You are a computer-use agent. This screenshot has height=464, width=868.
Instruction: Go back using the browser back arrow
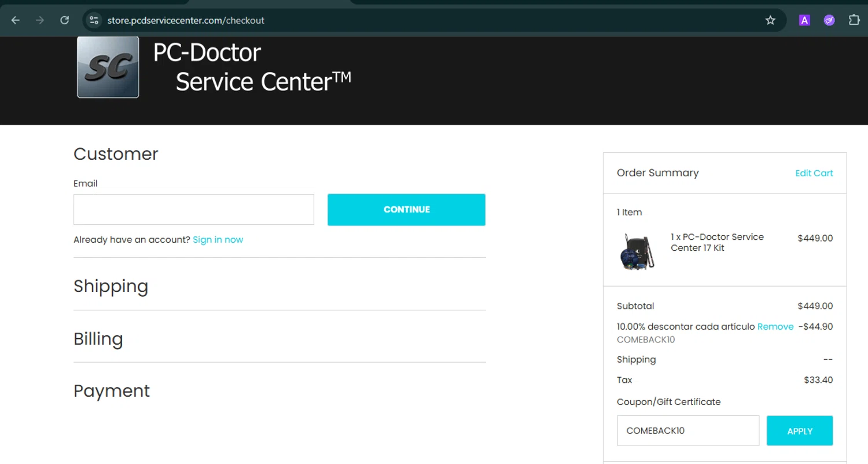pos(16,20)
